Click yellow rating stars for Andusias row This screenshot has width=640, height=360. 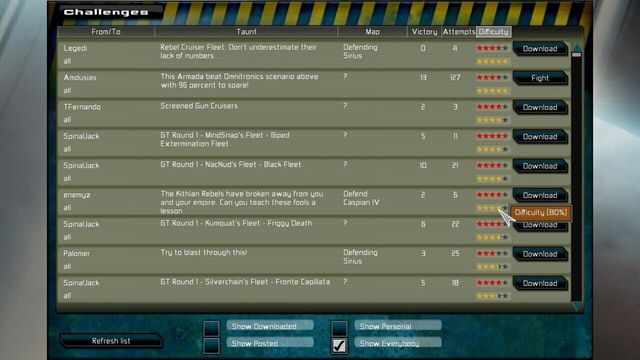pos(492,91)
